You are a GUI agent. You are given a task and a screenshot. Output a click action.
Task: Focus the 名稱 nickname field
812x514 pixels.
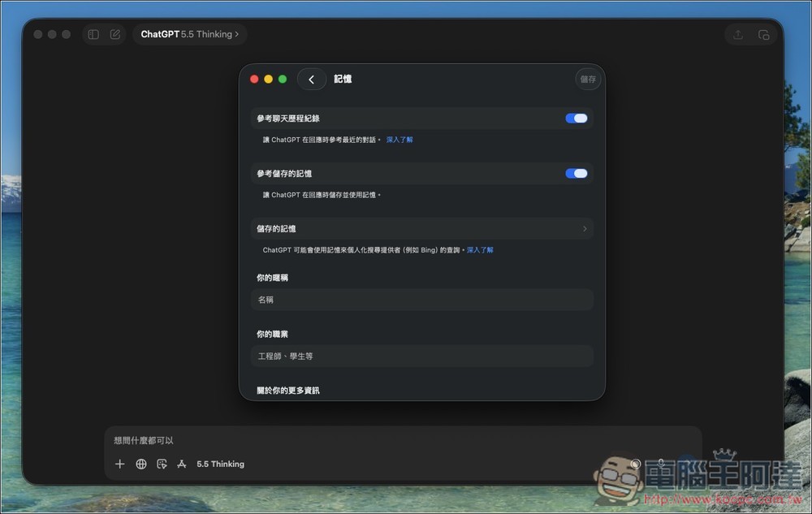point(422,300)
